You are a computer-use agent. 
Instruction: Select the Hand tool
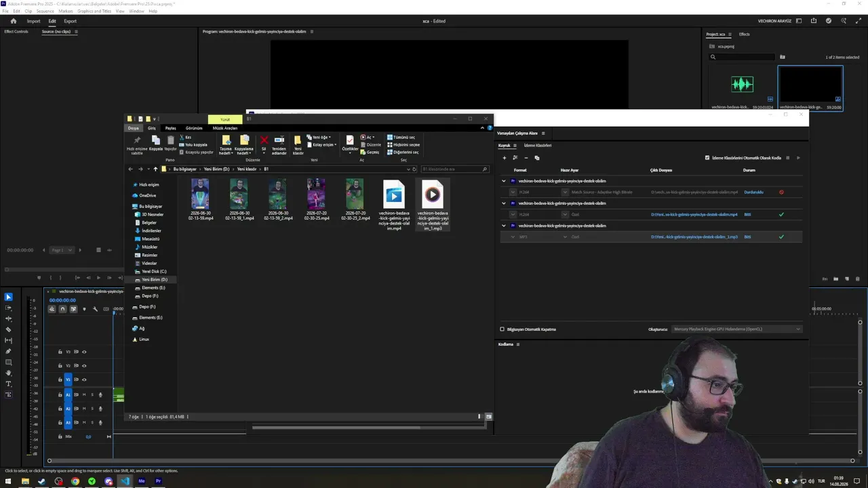(8, 373)
